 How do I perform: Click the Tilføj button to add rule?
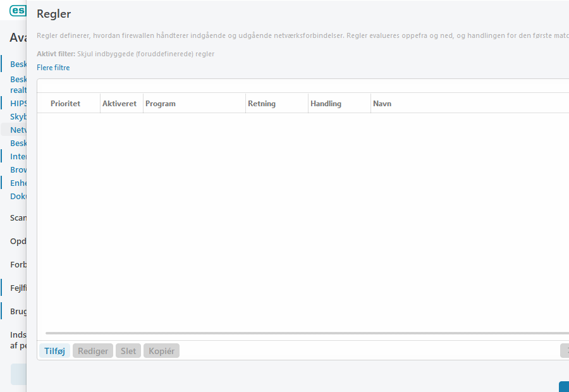point(54,351)
